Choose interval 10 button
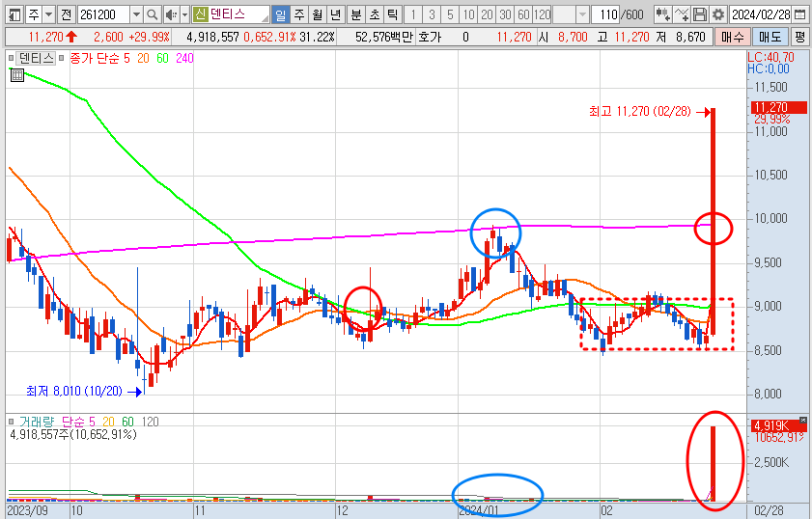Screen dimensions: 812x519 468,14
